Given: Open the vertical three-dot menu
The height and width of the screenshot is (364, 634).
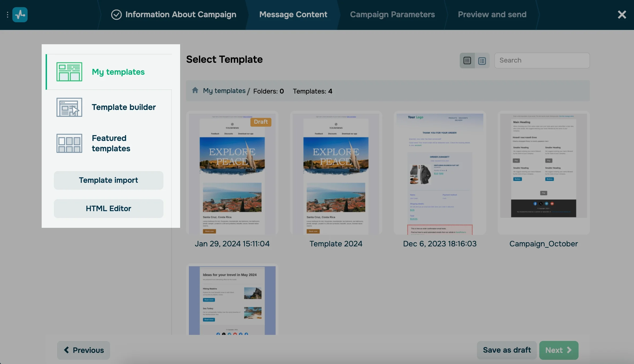Looking at the screenshot, I should pyautogui.click(x=7, y=15).
